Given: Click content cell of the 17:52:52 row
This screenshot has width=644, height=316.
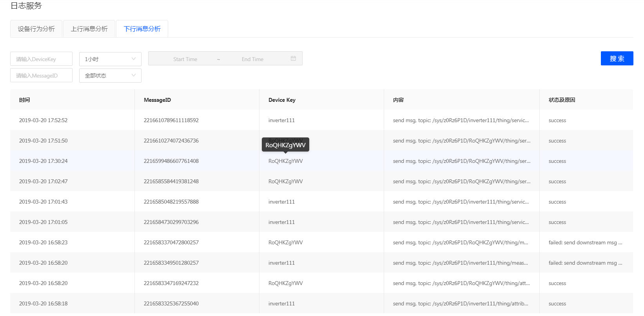Looking at the screenshot, I should [x=461, y=120].
